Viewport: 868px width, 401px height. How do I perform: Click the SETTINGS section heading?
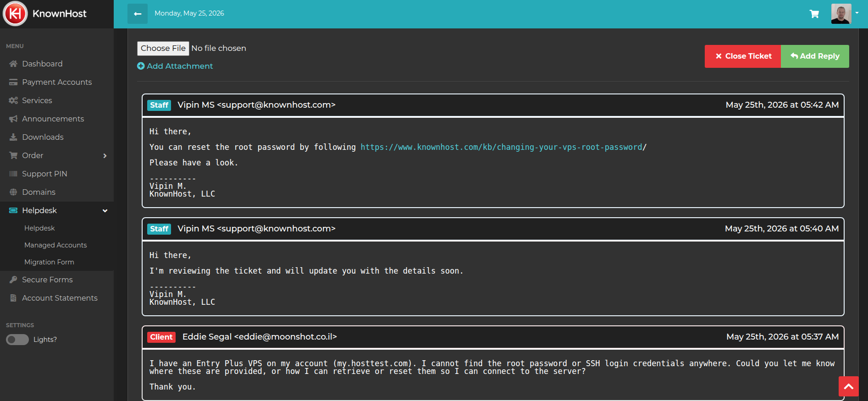tap(20, 325)
